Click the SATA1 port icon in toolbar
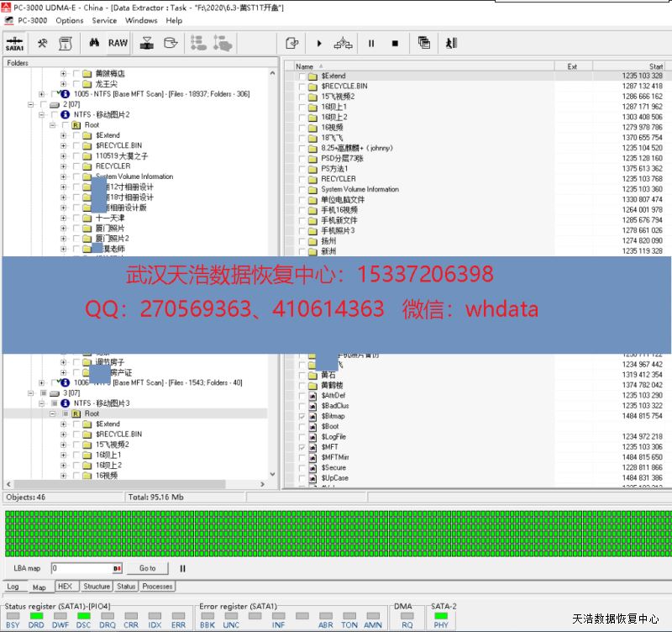The image size is (672, 632). tap(14, 43)
